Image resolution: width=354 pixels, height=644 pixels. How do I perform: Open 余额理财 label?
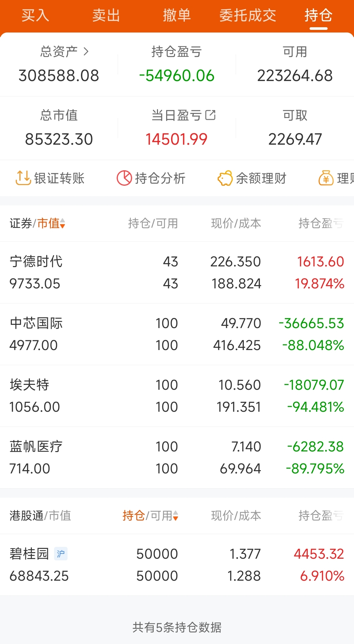[x=261, y=178]
